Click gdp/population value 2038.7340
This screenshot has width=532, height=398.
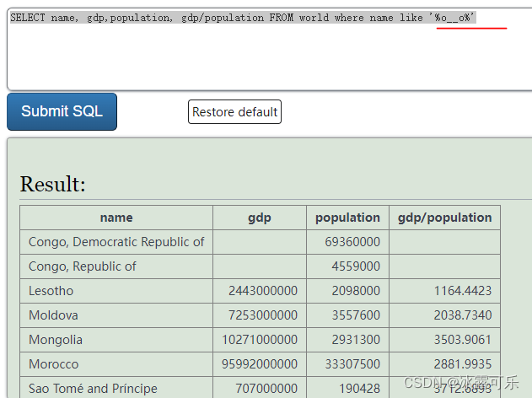pos(463,315)
